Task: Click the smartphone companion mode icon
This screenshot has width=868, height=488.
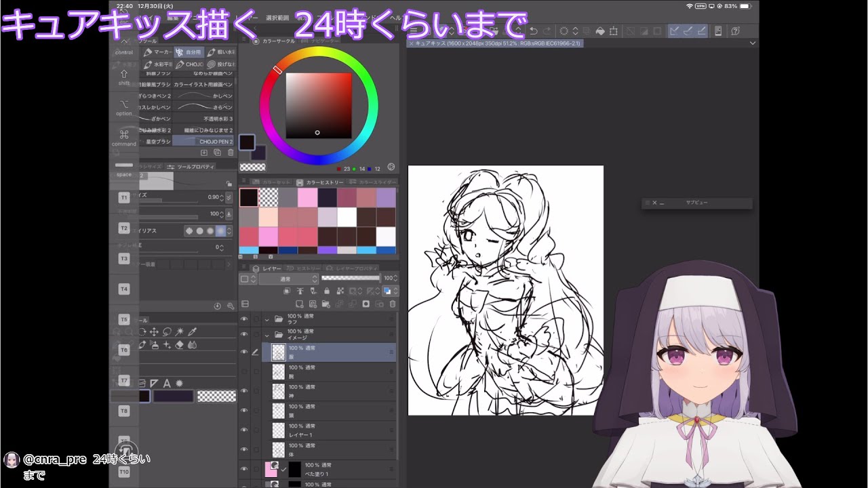Action: click(718, 31)
